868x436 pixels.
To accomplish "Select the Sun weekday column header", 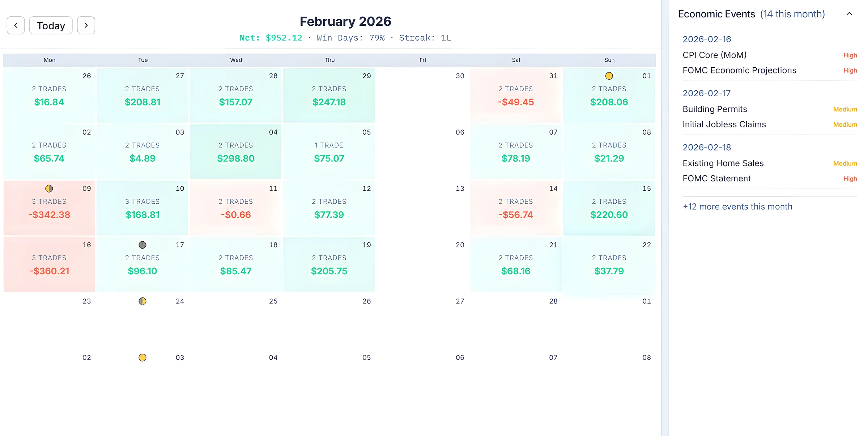I will [x=609, y=60].
